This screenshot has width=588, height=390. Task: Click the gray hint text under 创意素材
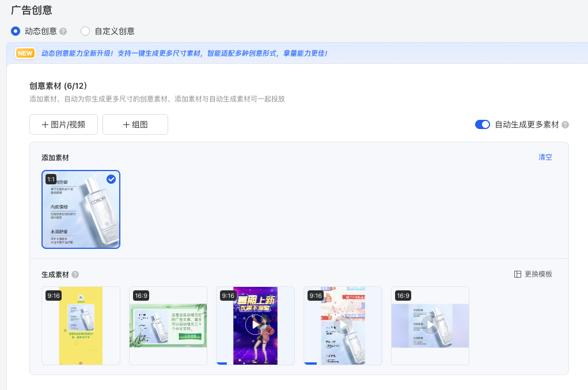(157, 99)
